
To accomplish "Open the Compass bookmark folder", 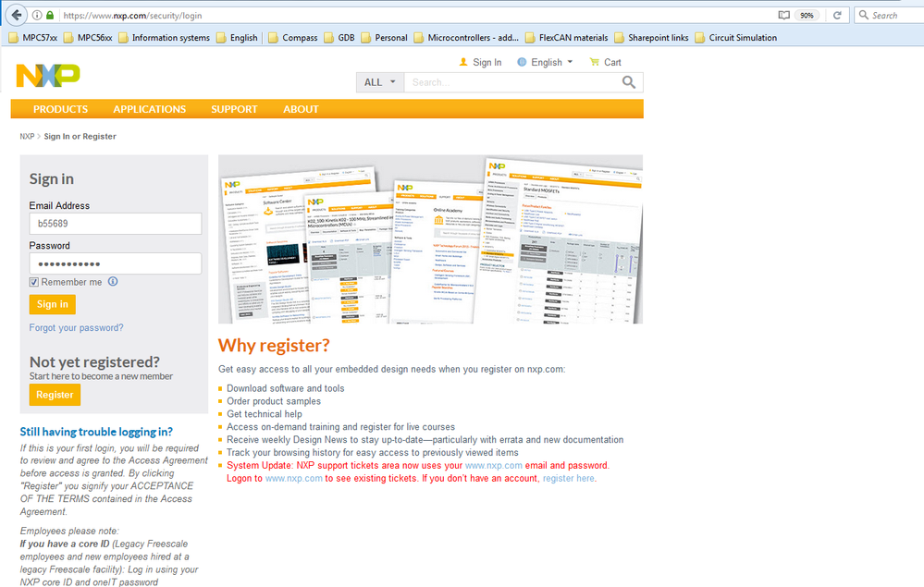I will point(293,38).
